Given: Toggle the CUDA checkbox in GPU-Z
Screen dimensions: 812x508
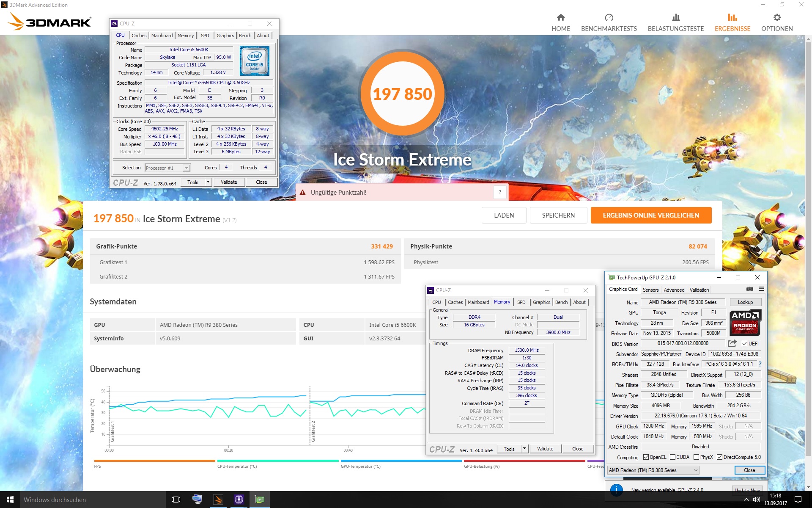Looking at the screenshot, I should coord(672,457).
